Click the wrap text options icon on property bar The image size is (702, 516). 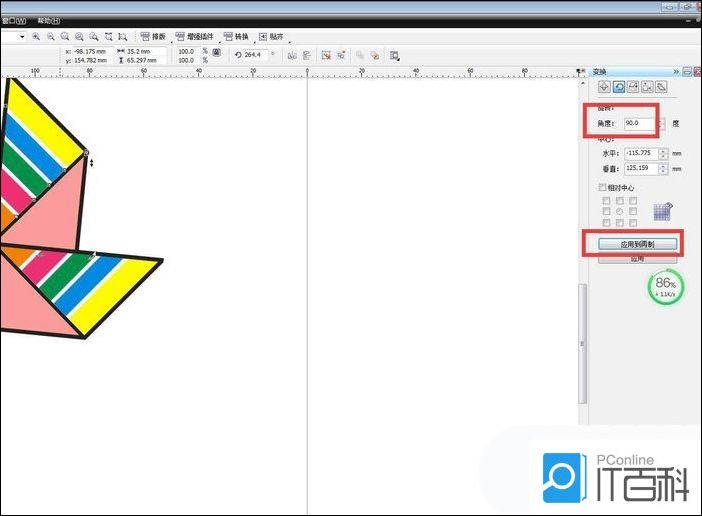(x=394, y=55)
